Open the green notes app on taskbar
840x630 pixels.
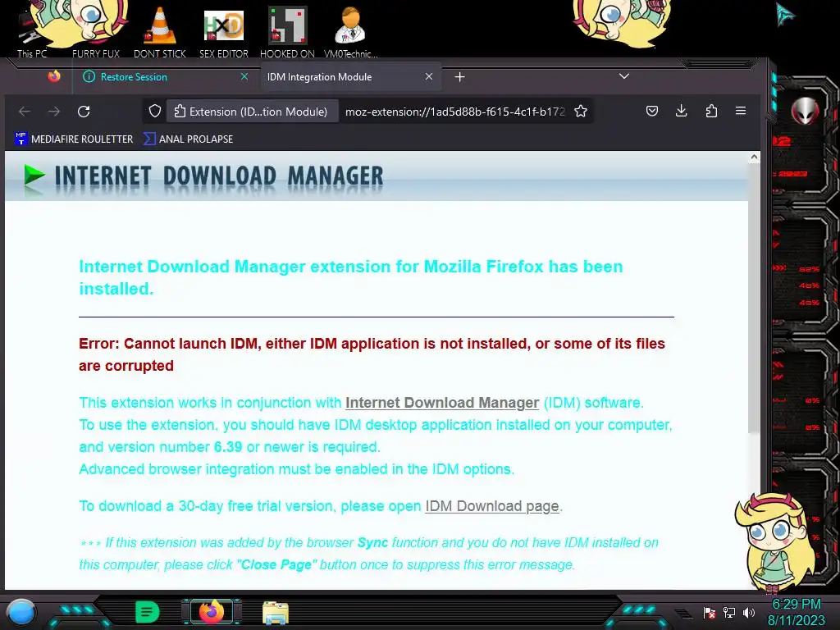[x=148, y=612]
